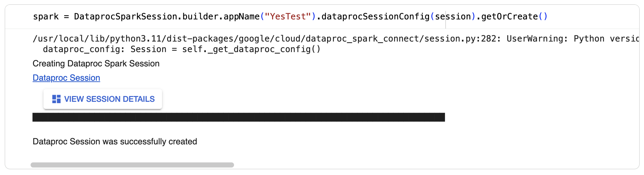Click the "successfully created" status message
Screen dimensions: 644x175
pos(115,142)
